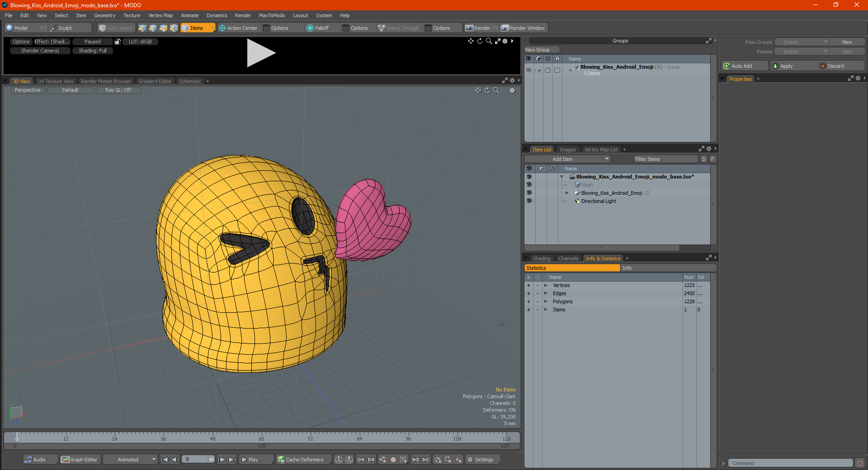
Task: Switch to the Schematic tab
Action: [190, 81]
